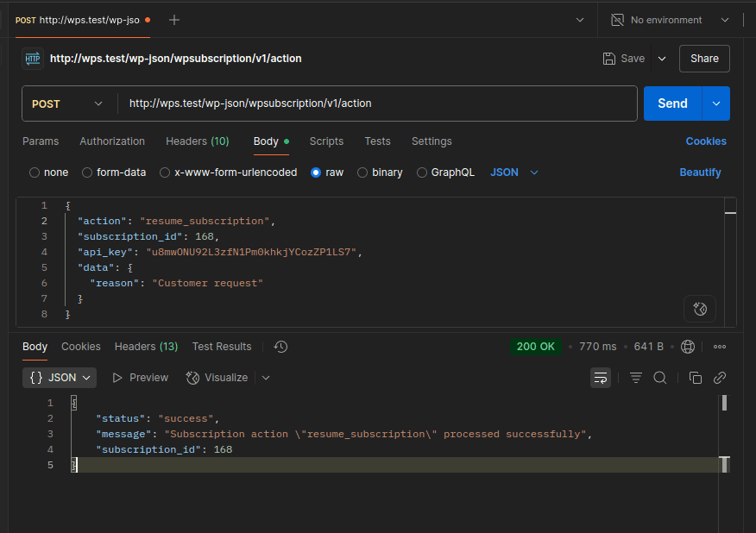Click the Share button

[704, 59]
